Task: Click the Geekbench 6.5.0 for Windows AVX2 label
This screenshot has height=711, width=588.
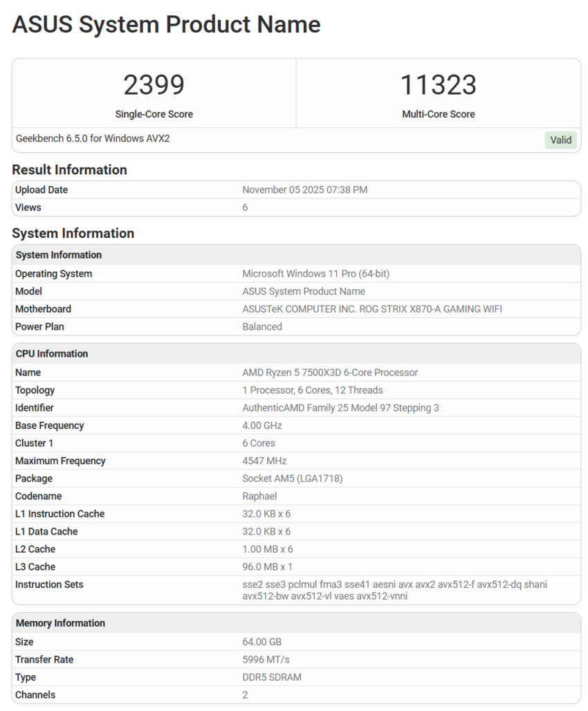Action: click(91, 138)
